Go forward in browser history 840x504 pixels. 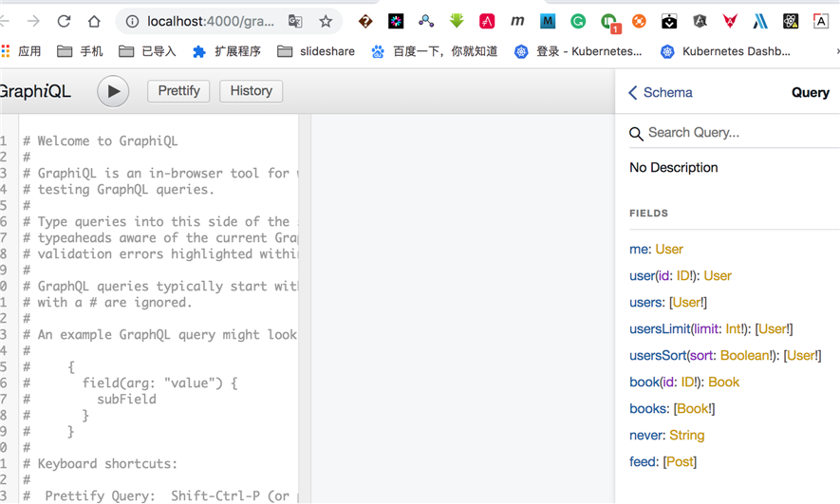click(x=33, y=22)
